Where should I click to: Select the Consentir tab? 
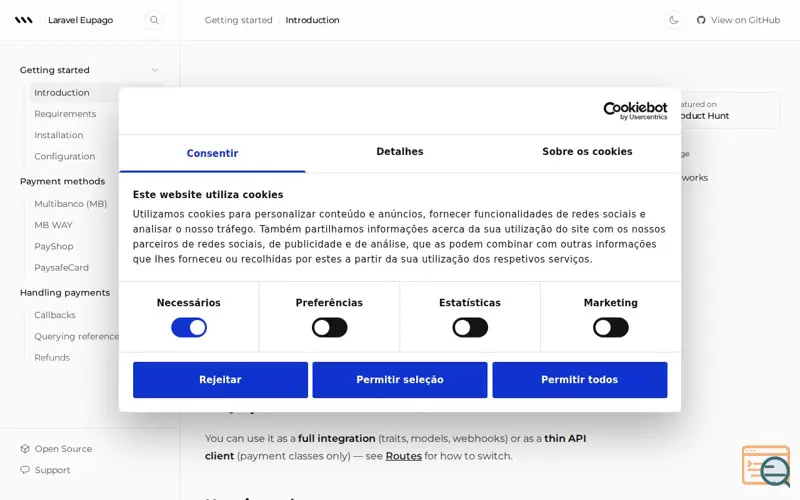tap(212, 153)
